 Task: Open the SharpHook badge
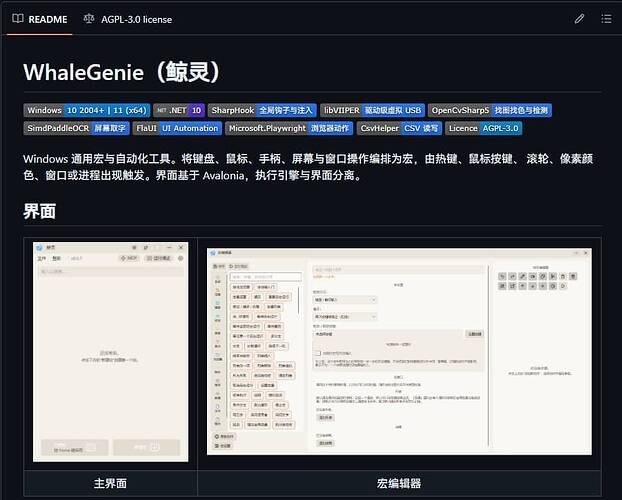(262, 110)
